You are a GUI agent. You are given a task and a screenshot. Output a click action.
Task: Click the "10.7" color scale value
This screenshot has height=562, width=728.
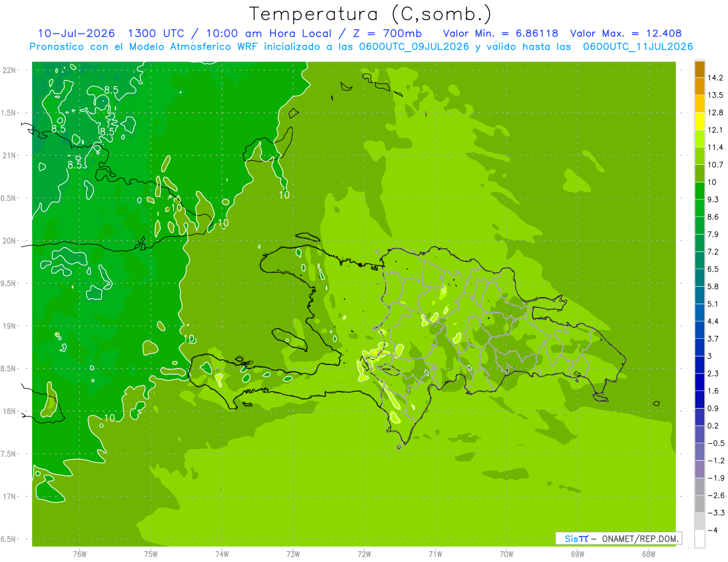(x=715, y=165)
